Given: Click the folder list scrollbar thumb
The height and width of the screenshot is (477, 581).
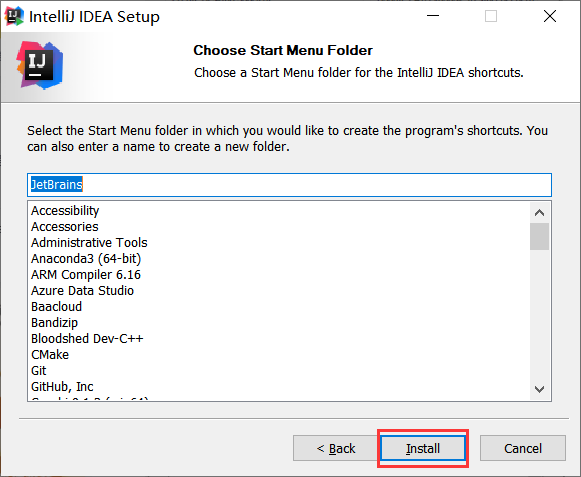Looking at the screenshot, I should pos(540,236).
